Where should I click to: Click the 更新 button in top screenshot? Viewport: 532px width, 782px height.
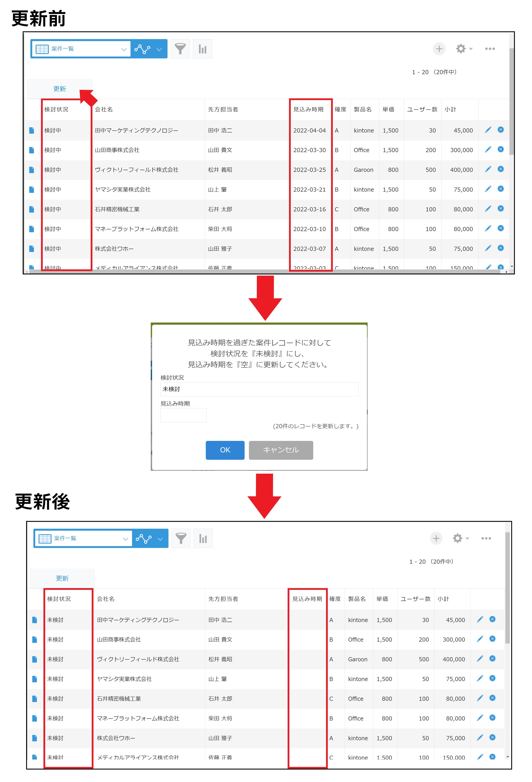point(60,89)
